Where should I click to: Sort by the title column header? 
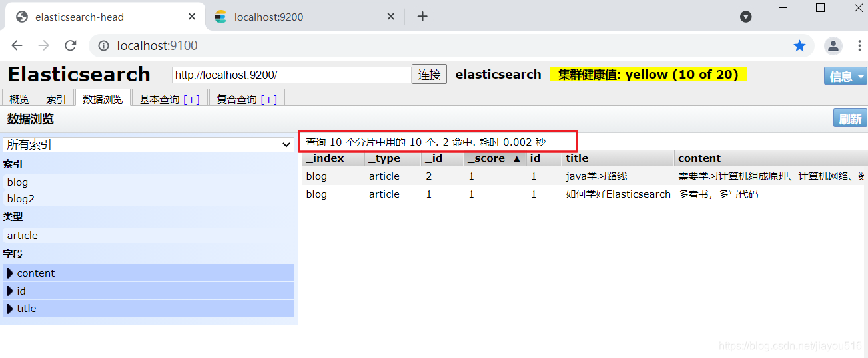pyautogui.click(x=618, y=158)
